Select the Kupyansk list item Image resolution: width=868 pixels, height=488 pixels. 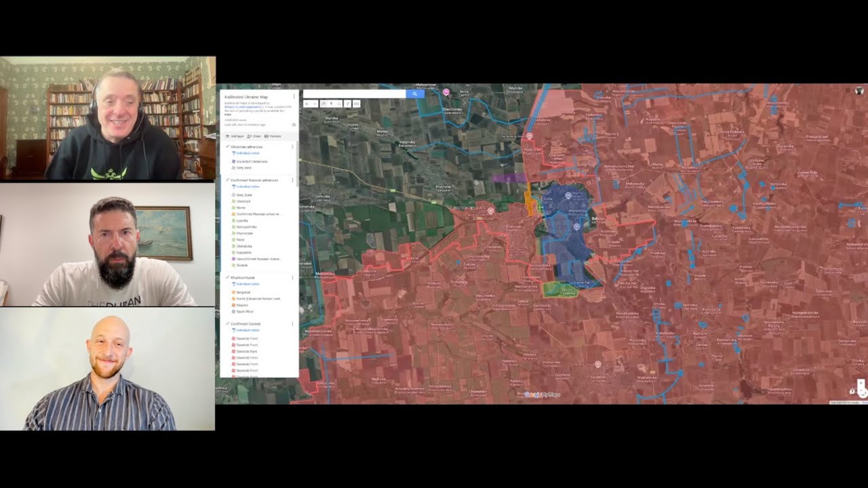click(244, 252)
